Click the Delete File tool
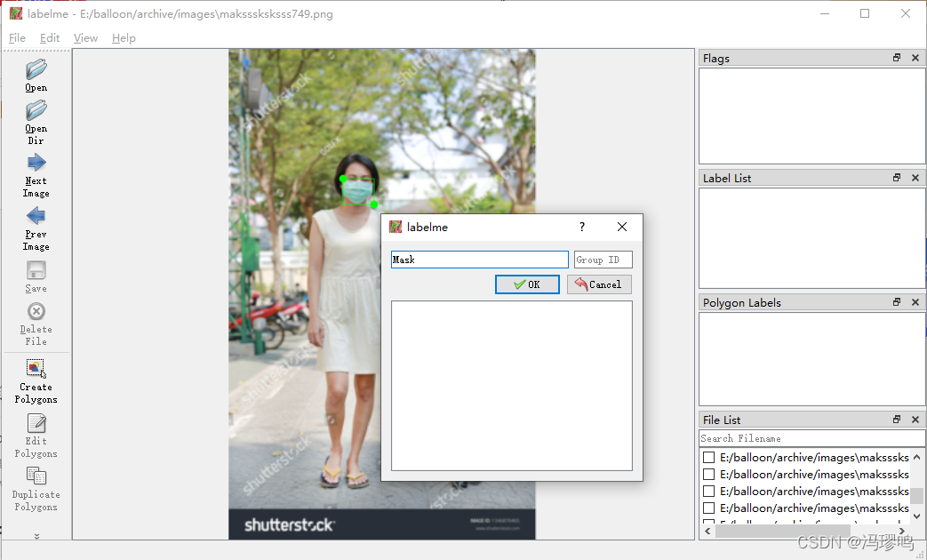Viewport: 927px width, 560px height. click(36, 324)
